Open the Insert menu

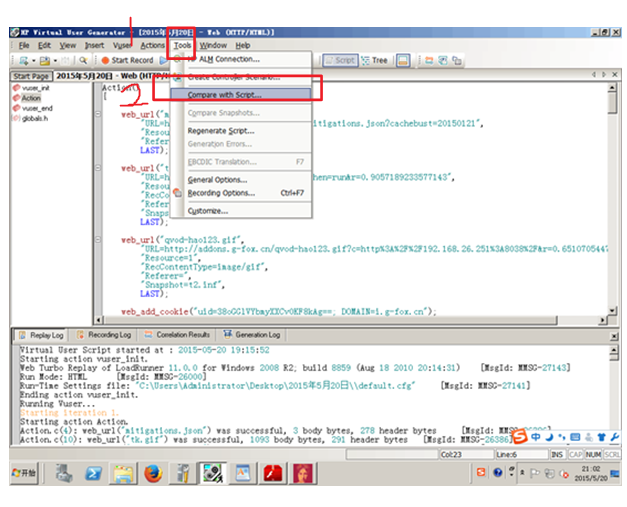(94, 46)
